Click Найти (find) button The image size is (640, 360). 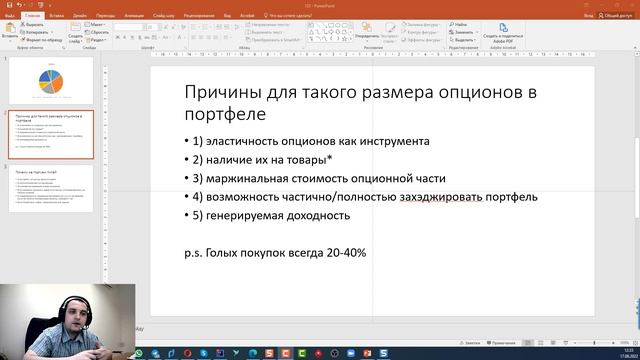point(458,24)
